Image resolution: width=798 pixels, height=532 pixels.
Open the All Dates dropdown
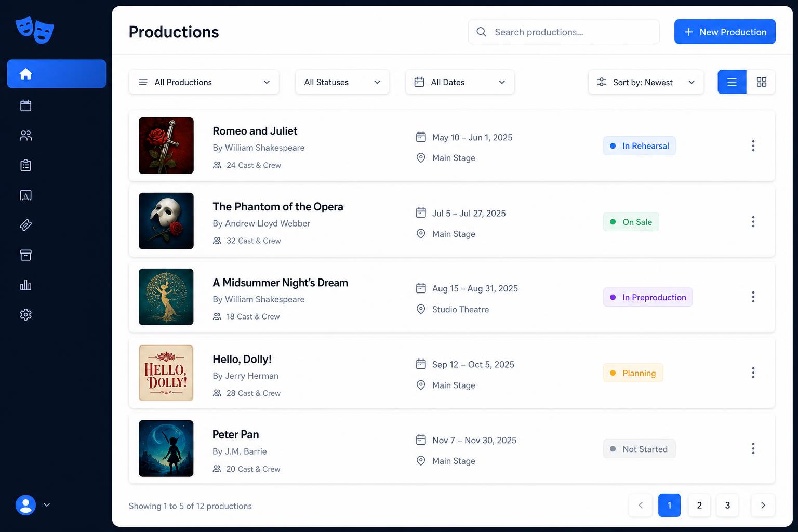(460, 82)
